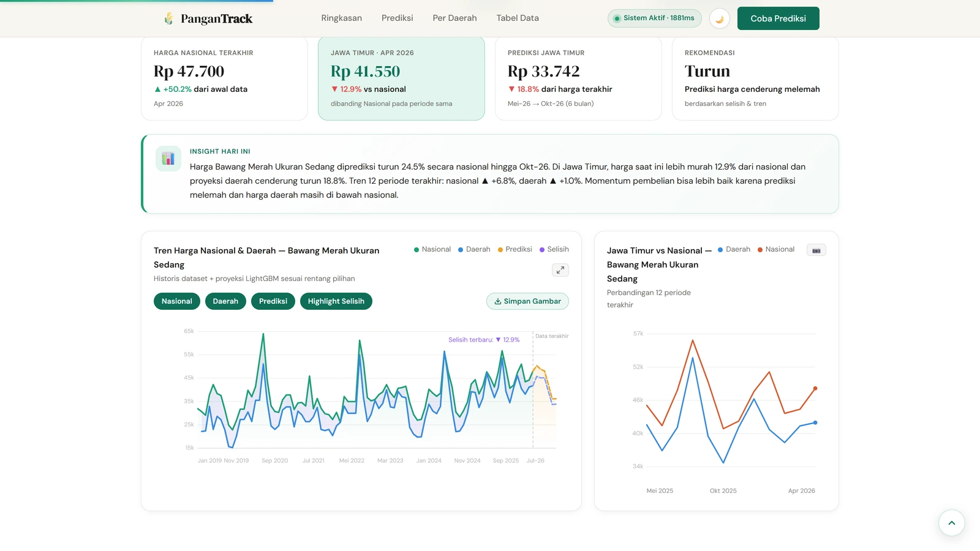
Task: Click the Coba Prediksi button
Action: [x=778, y=18]
